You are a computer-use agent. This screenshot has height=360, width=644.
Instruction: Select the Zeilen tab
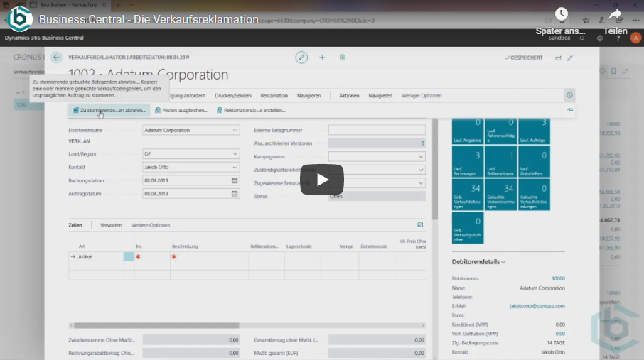pos(75,225)
